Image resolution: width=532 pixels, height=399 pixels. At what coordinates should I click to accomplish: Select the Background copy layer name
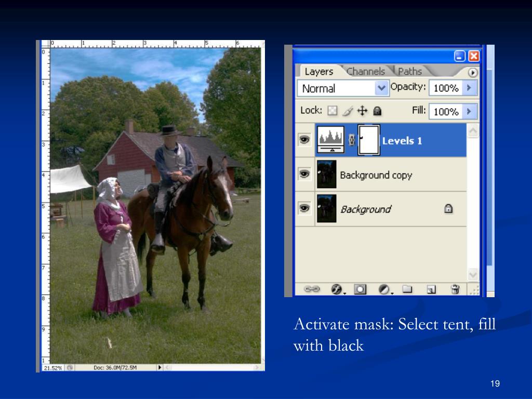point(376,175)
